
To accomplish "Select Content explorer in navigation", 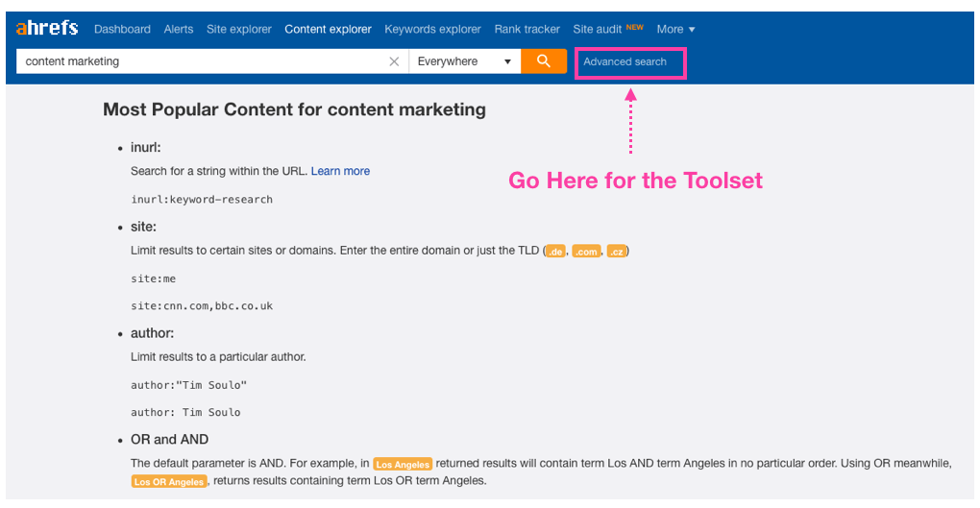I will (329, 30).
